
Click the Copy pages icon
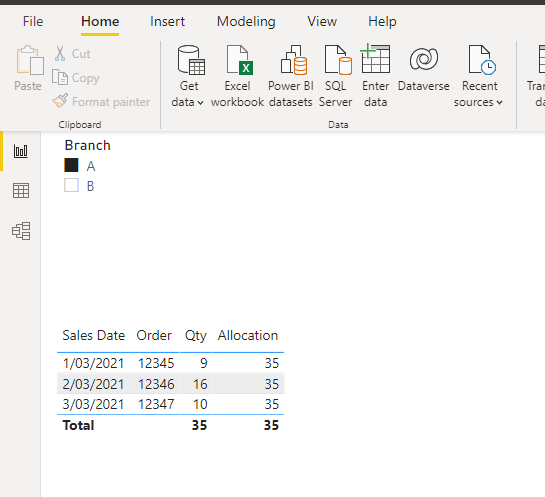60,77
